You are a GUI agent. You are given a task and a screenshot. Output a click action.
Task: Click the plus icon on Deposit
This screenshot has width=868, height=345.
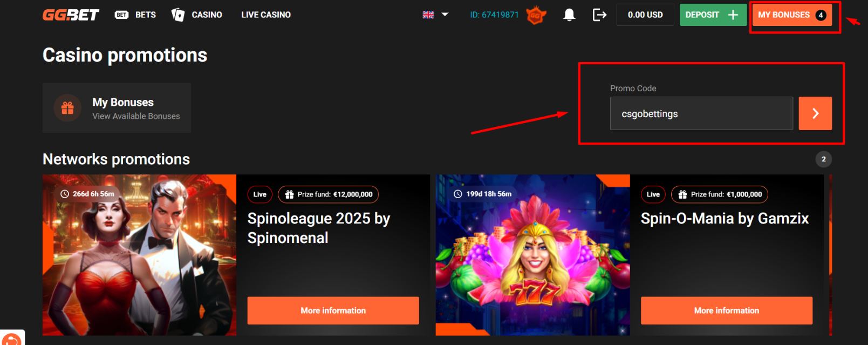click(x=733, y=15)
